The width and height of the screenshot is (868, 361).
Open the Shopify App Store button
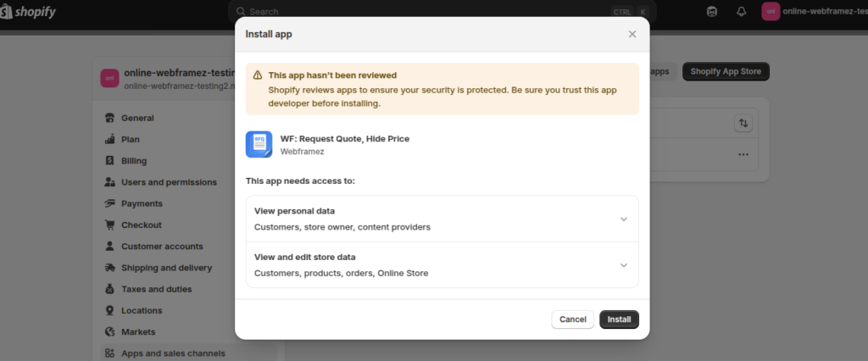click(x=726, y=71)
